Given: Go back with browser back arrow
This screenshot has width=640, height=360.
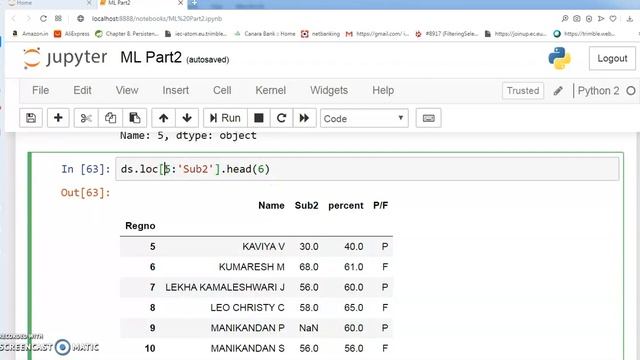Looking at the screenshot, I should point(13,19).
